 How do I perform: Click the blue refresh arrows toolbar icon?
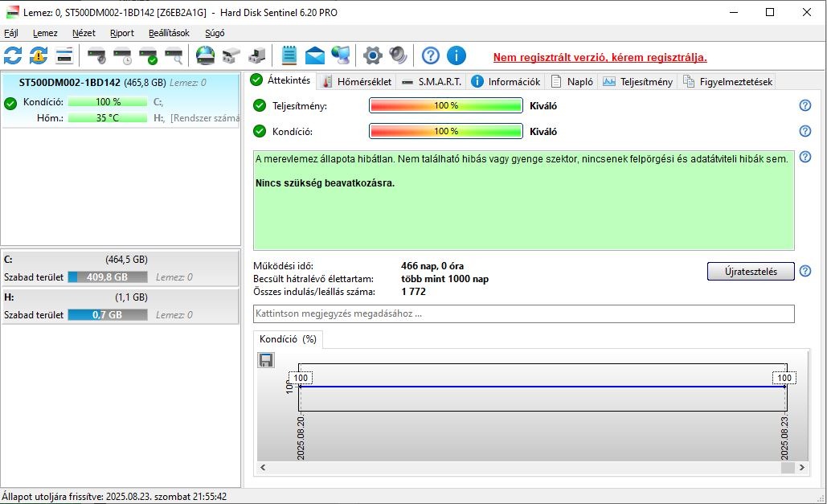[x=13, y=55]
